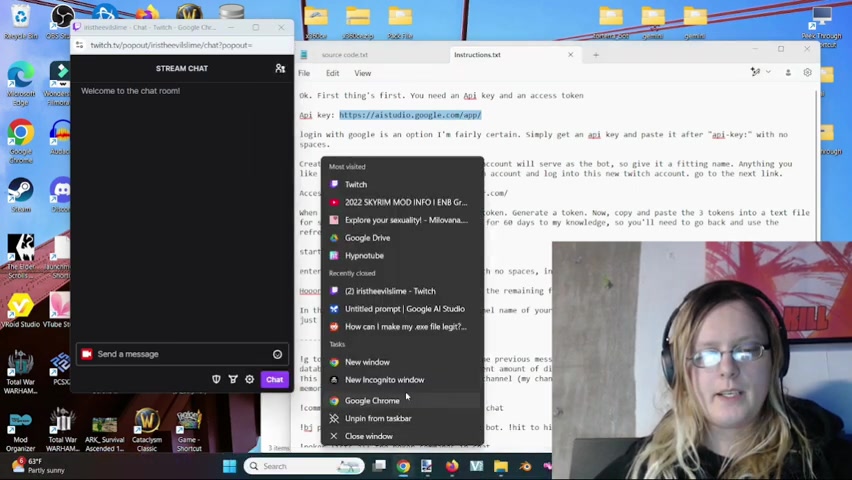Click the taskbar Search box
The height and width of the screenshot is (480, 852).
[304, 466]
